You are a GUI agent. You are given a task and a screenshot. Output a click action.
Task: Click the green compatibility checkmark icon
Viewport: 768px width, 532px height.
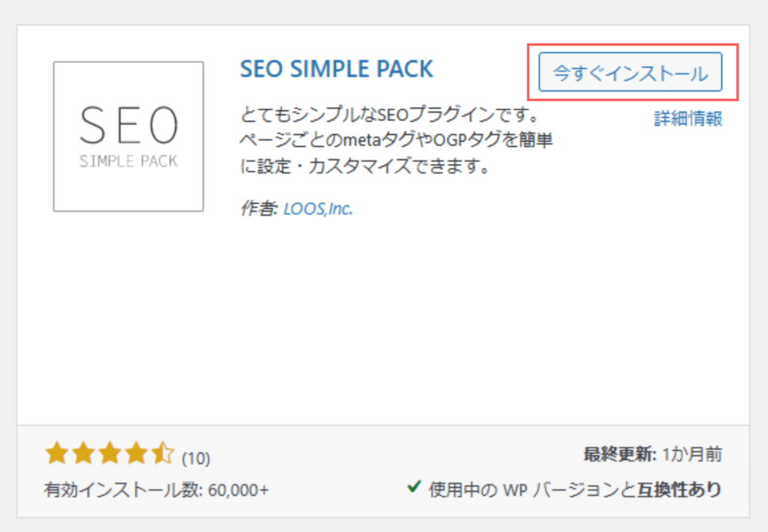[414, 486]
